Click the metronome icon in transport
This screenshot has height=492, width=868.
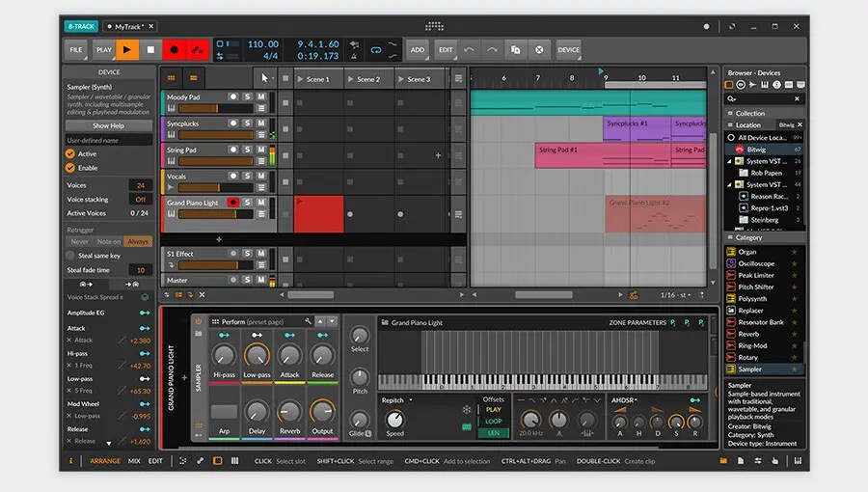tap(354, 56)
